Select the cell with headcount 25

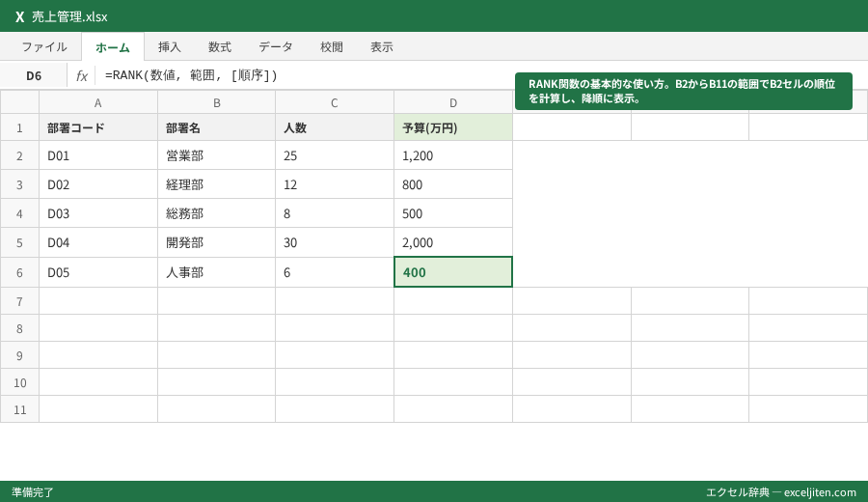(x=335, y=155)
